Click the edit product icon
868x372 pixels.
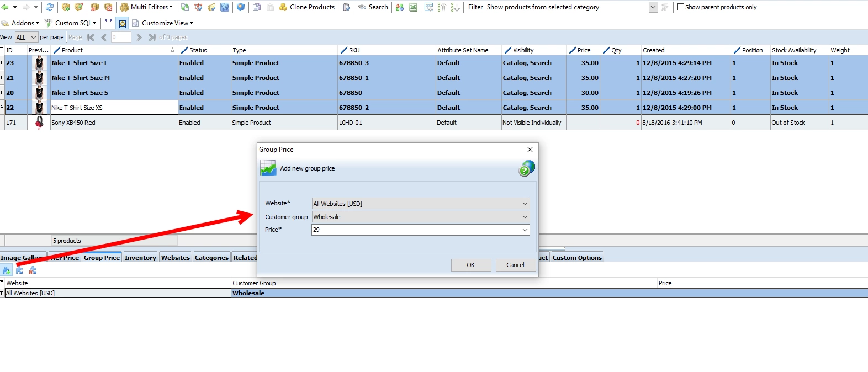(x=79, y=7)
